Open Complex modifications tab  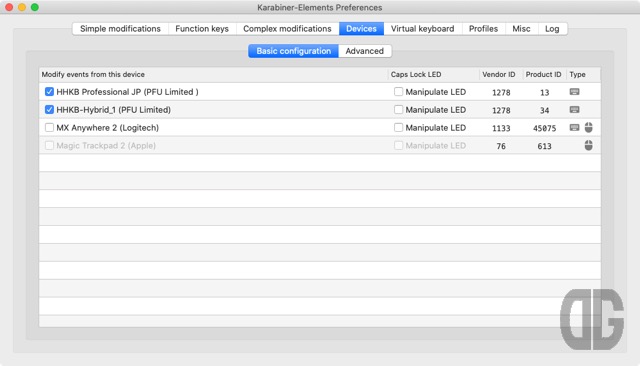pos(287,29)
